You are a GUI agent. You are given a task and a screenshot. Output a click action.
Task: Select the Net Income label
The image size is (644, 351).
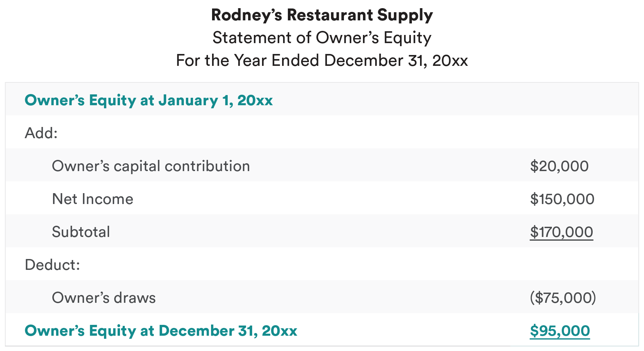coord(92,199)
